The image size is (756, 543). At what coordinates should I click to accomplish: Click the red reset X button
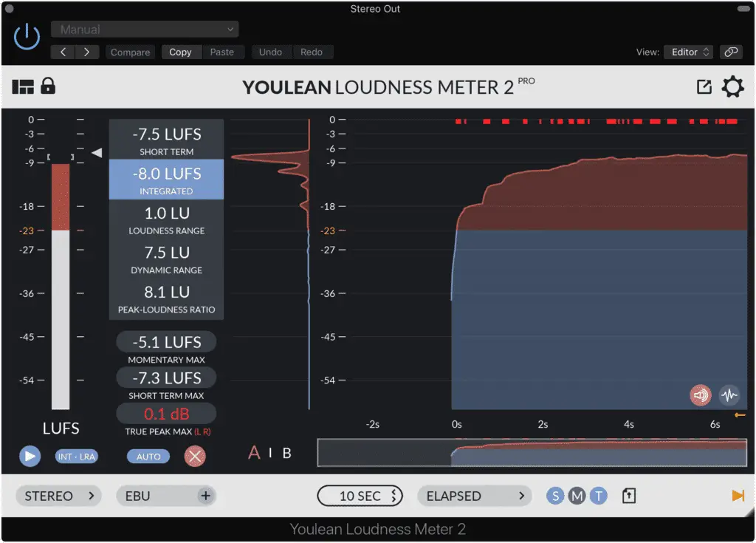[x=195, y=456]
